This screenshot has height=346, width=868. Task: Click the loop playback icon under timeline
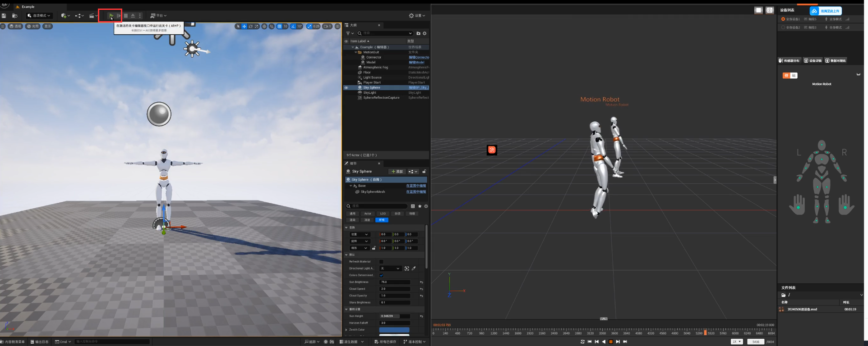pyautogui.click(x=582, y=341)
